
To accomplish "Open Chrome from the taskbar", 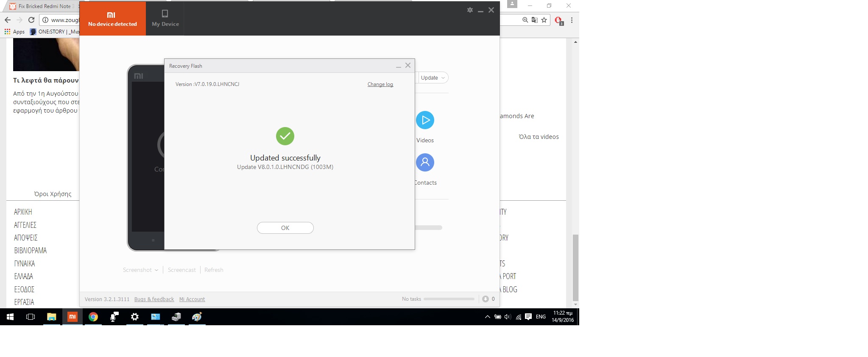I will (93, 317).
